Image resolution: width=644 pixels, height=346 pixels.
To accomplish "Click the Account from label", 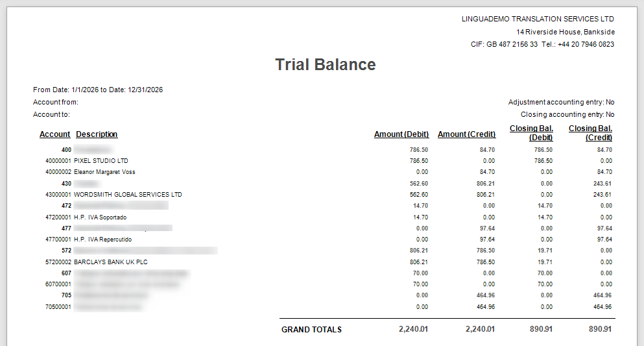I will tap(55, 102).
